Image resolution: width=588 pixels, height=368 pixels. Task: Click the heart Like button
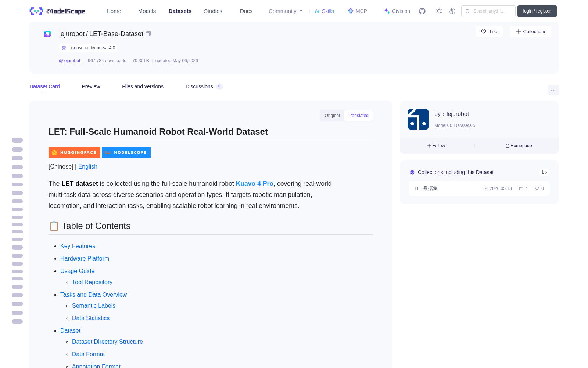click(x=489, y=32)
